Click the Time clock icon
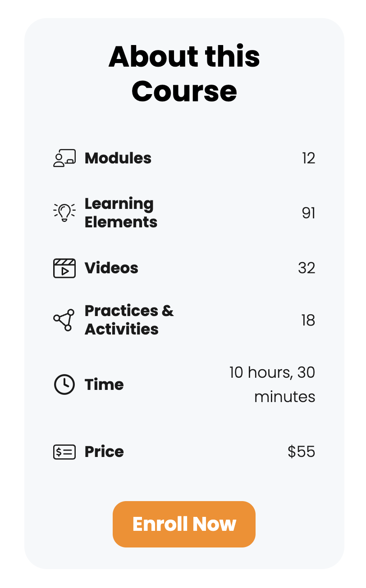Viewport: 366px width, 588px height. coord(64,384)
